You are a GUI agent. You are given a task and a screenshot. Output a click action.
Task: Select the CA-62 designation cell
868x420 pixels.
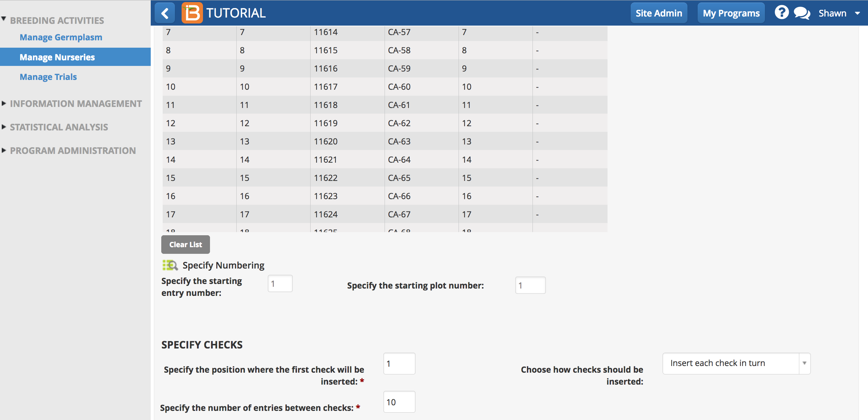tap(421, 123)
